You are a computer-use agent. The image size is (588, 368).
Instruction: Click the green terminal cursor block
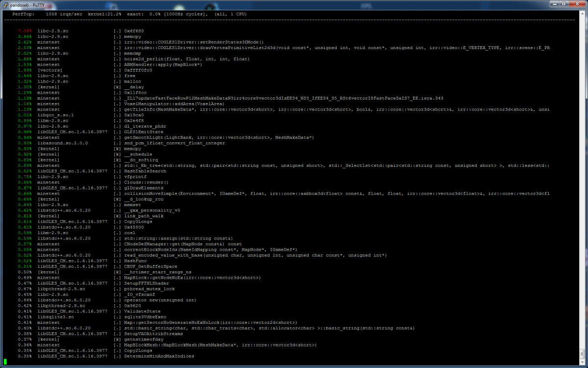5,362
